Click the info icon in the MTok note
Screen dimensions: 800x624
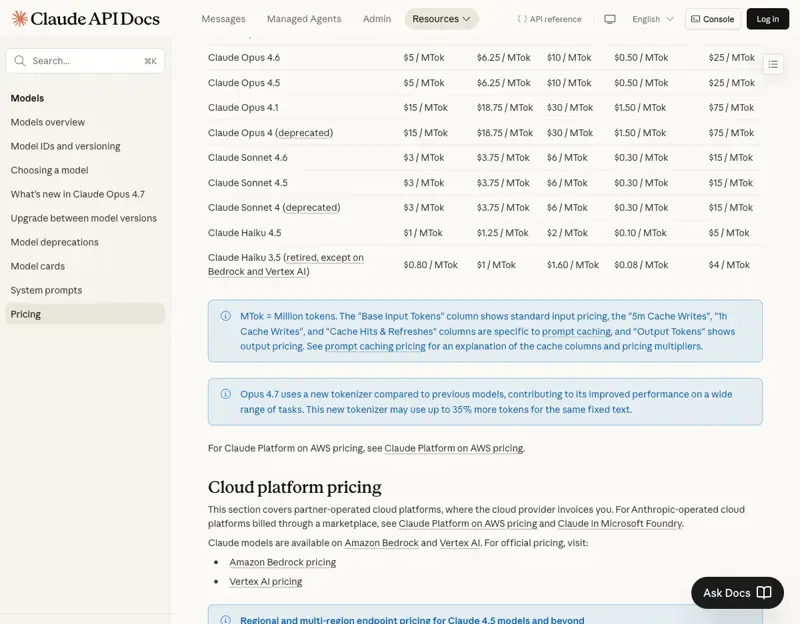226,316
